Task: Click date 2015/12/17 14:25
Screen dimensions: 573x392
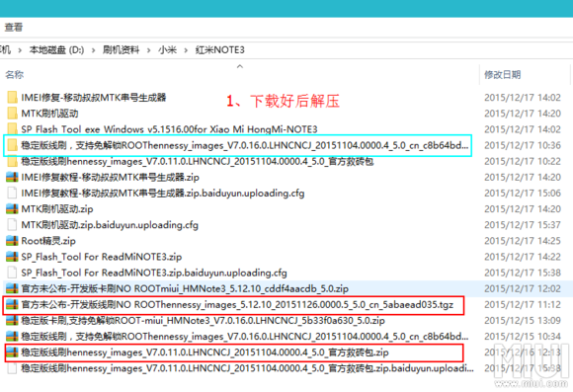Action: (x=523, y=241)
